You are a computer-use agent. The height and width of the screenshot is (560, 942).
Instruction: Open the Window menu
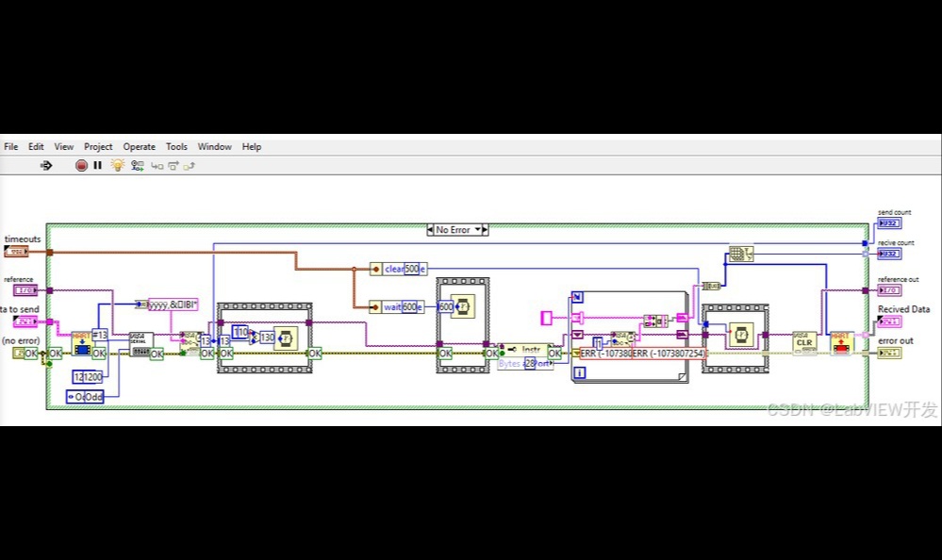point(214,147)
